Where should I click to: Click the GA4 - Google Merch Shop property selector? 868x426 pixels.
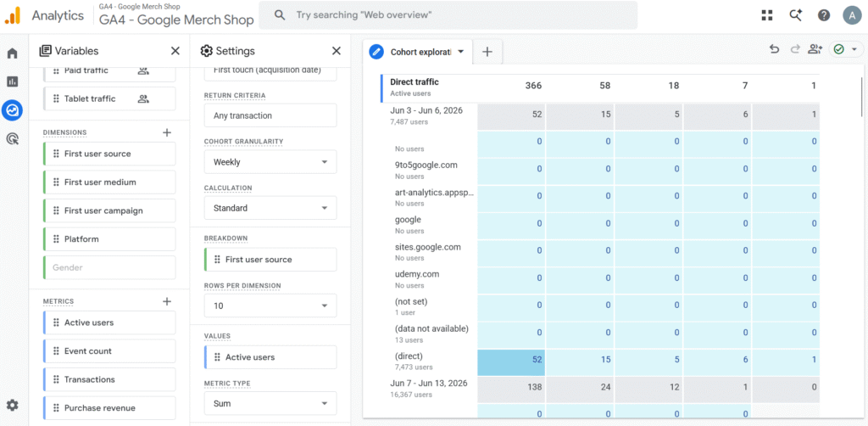tap(176, 15)
